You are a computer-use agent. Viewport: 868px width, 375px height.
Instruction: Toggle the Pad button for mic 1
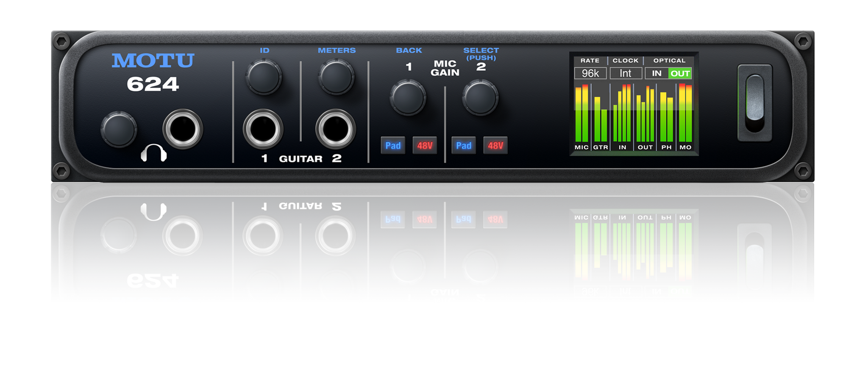tap(393, 146)
